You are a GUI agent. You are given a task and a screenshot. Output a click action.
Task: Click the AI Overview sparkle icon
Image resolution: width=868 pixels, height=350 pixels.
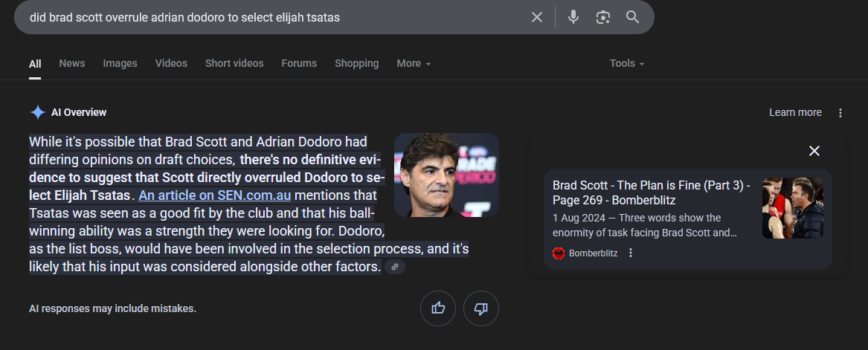click(37, 112)
